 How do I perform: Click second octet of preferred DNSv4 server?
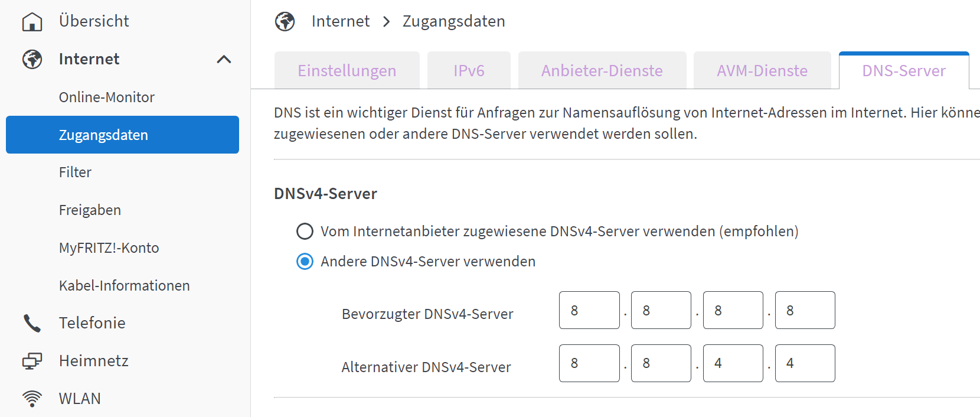tap(661, 310)
